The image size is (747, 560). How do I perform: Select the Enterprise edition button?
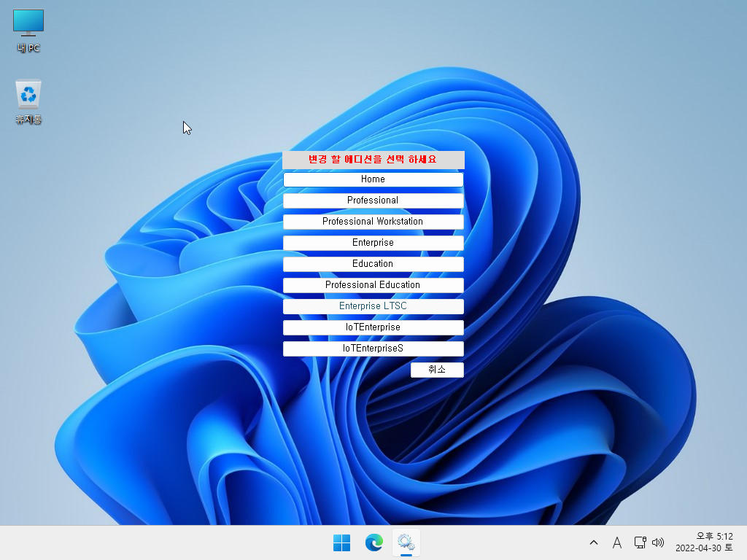(373, 243)
